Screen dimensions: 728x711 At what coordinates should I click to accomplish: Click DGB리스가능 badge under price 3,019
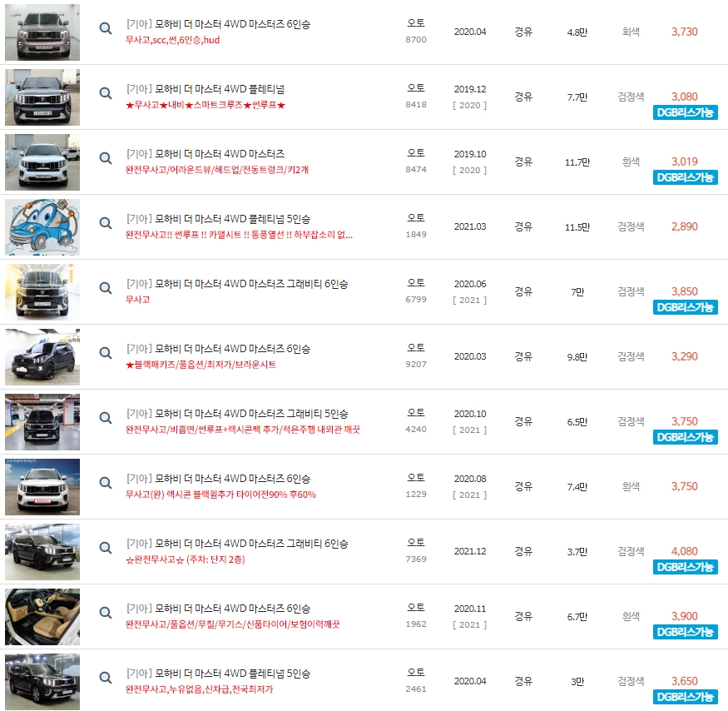coord(686,177)
